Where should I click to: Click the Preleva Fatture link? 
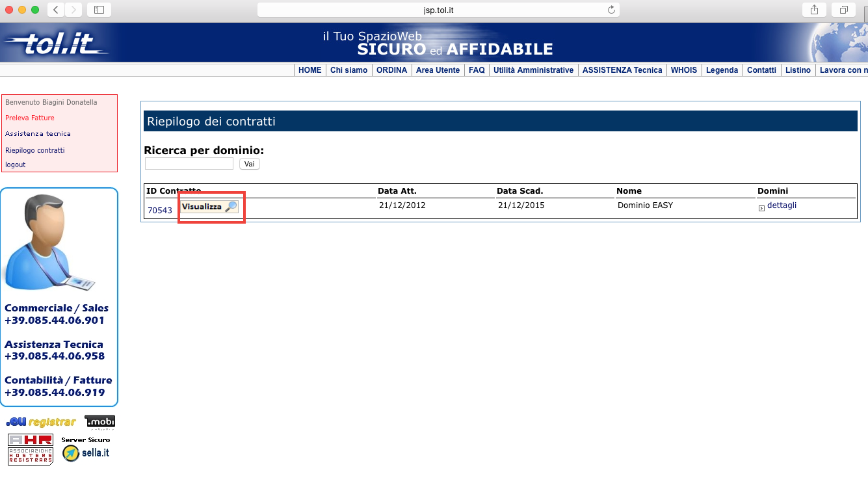point(30,118)
